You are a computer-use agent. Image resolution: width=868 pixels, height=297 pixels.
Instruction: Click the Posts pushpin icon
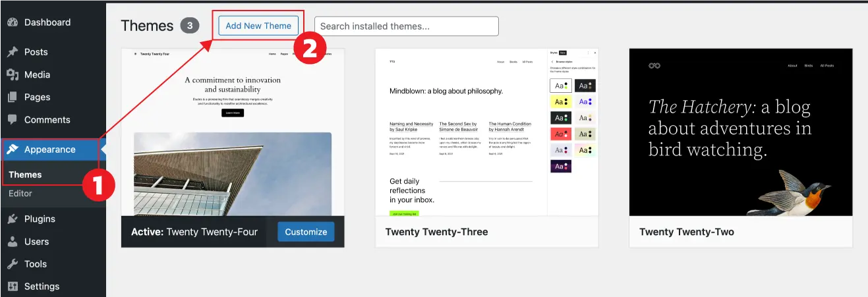point(12,52)
